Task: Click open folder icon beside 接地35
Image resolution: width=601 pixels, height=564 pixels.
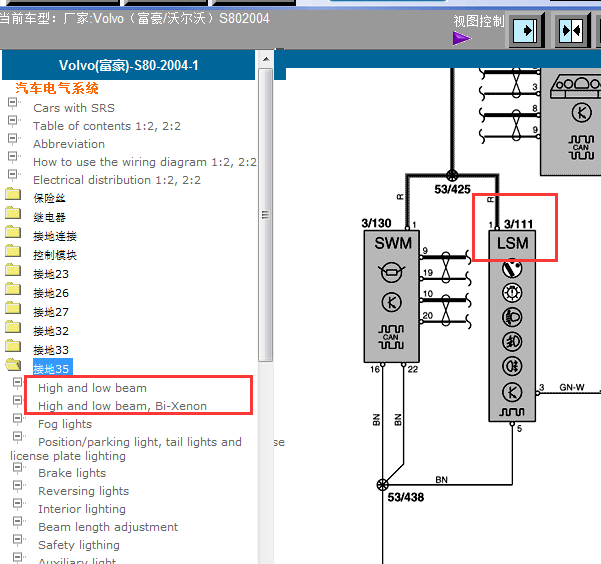Action: (13, 365)
